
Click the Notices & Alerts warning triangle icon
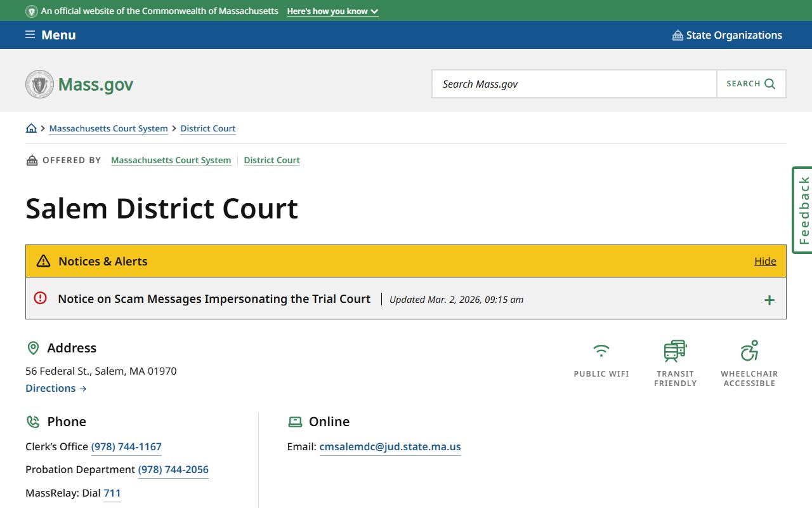(43, 261)
